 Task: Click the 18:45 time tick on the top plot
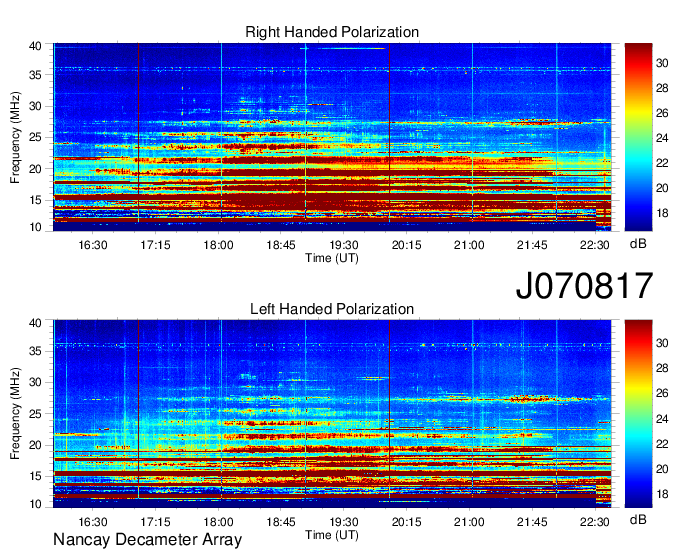coord(281,245)
